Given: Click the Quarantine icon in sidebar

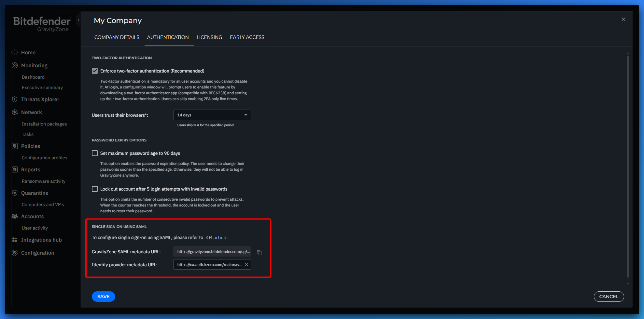Looking at the screenshot, I should point(15,193).
